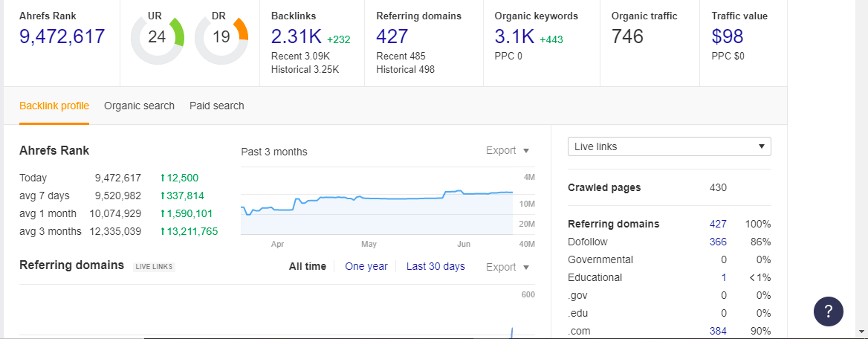Select the Last 30 days range
This screenshot has width=868, height=339.
(435, 266)
